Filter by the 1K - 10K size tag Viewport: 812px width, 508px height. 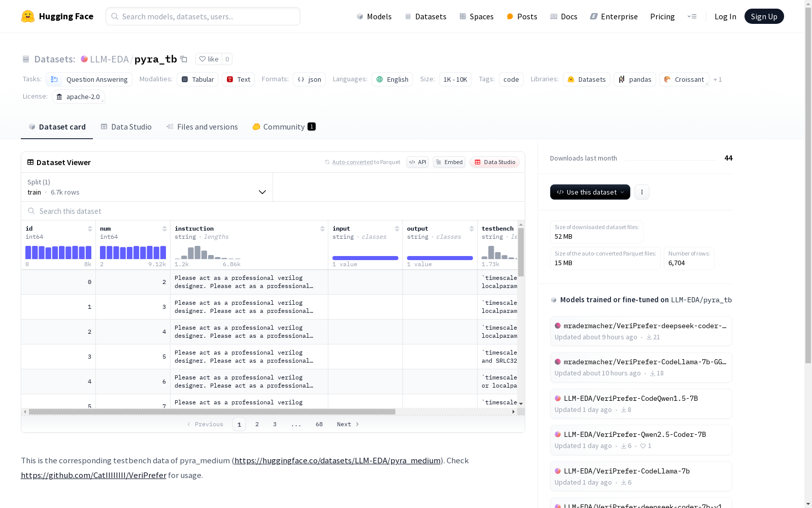point(455,79)
